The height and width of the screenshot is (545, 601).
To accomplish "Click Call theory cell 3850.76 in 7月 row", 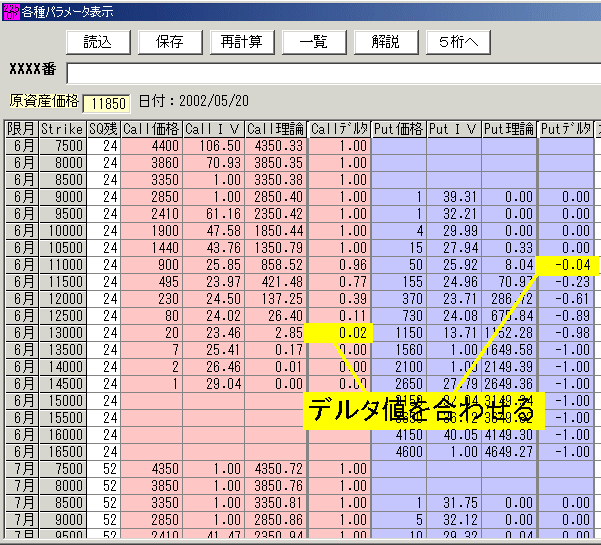I will click(276, 486).
